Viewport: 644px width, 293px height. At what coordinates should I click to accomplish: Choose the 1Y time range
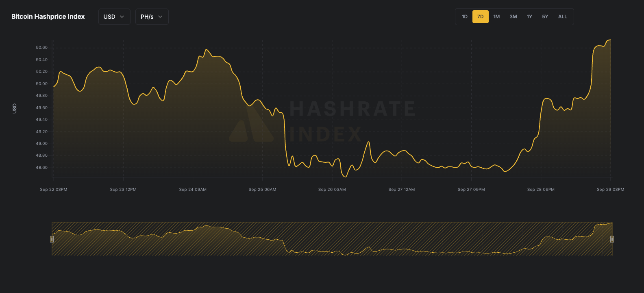(529, 17)
